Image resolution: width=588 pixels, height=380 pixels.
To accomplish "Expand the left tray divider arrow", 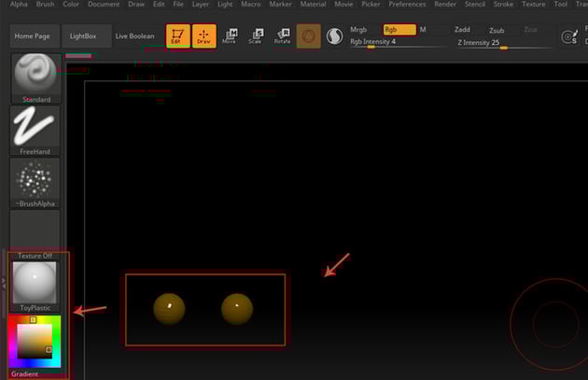I will pos(4,283).
